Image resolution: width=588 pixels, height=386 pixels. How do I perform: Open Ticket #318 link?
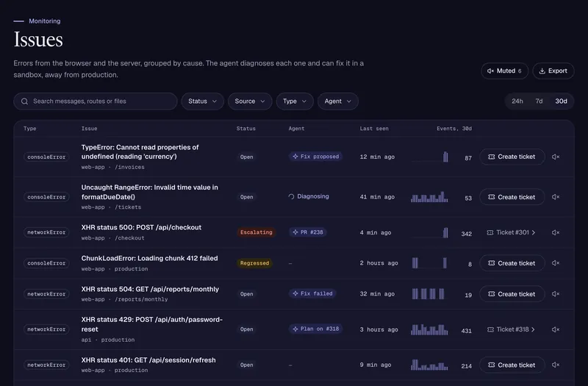click(511, 329)
